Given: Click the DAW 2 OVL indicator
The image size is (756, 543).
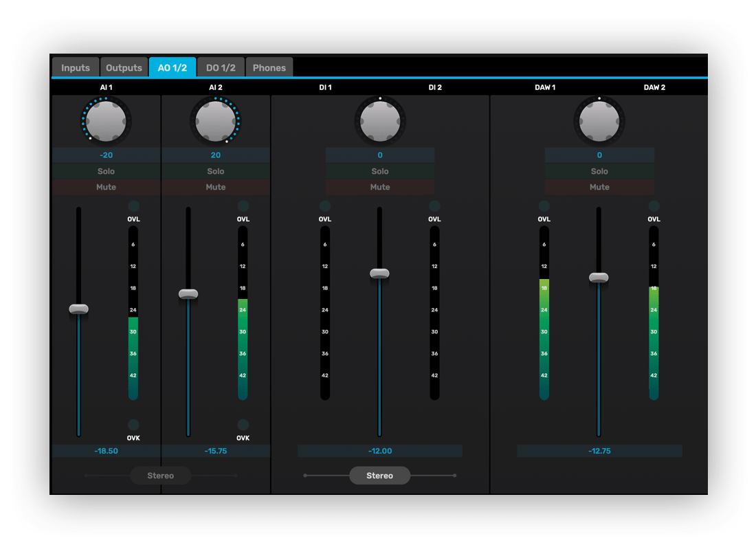Looking at the screenshot, I should [x=654, y=206].
